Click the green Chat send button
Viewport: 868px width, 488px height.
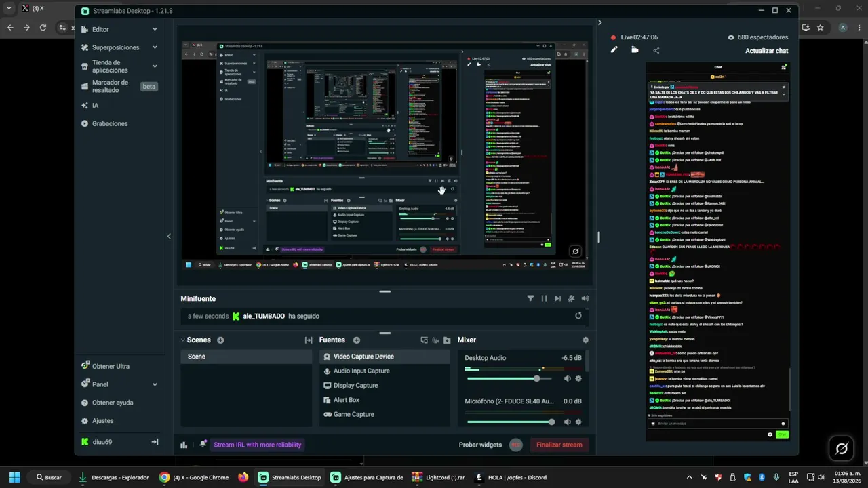point(782,434)
